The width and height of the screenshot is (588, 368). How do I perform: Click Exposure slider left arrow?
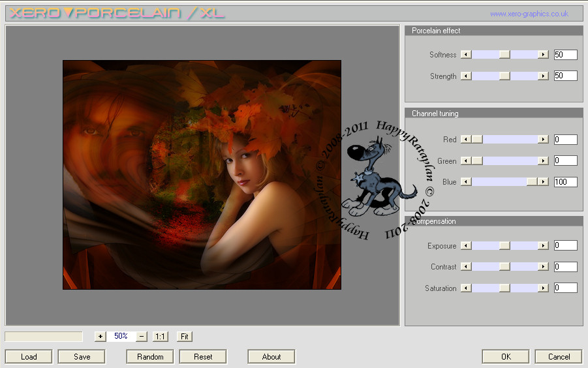(466, 245)
